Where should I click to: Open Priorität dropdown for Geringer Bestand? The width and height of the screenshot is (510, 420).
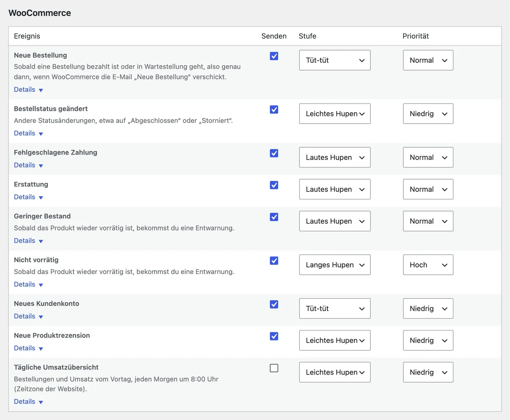pyautogui.click(x=428, y=221)
